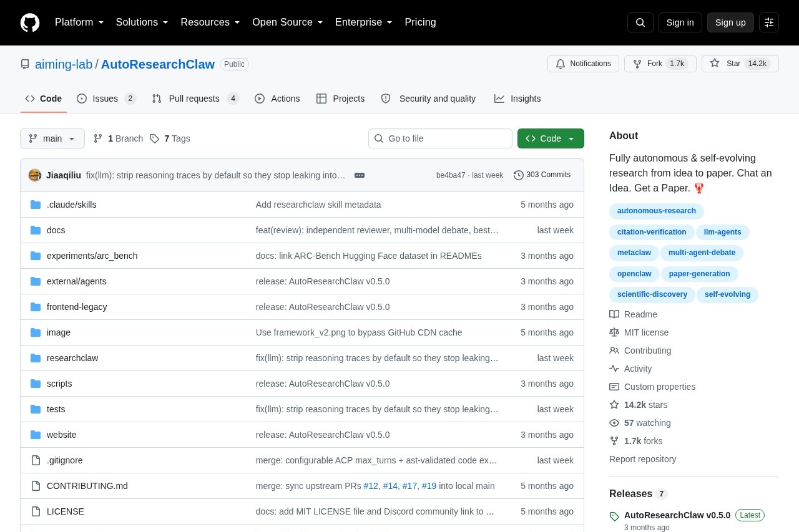Click the scales icon next to MIT license
799x532 pixels.
(614, 332)
